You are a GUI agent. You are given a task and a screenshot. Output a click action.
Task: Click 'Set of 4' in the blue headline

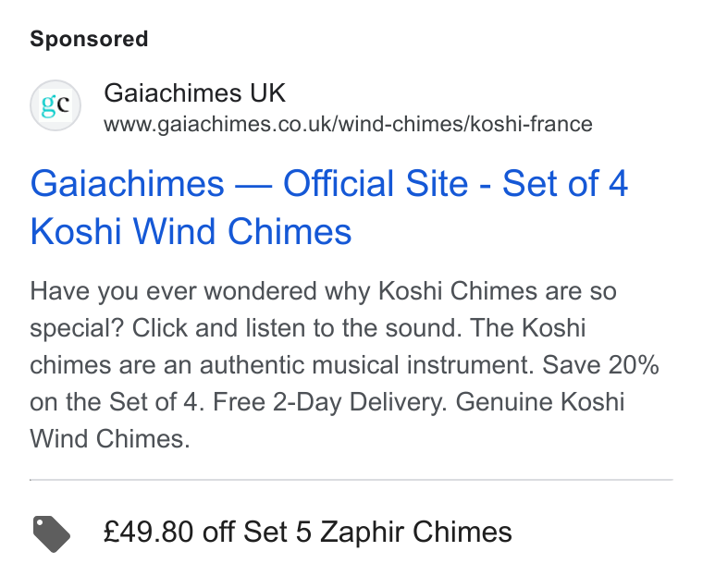565,183
